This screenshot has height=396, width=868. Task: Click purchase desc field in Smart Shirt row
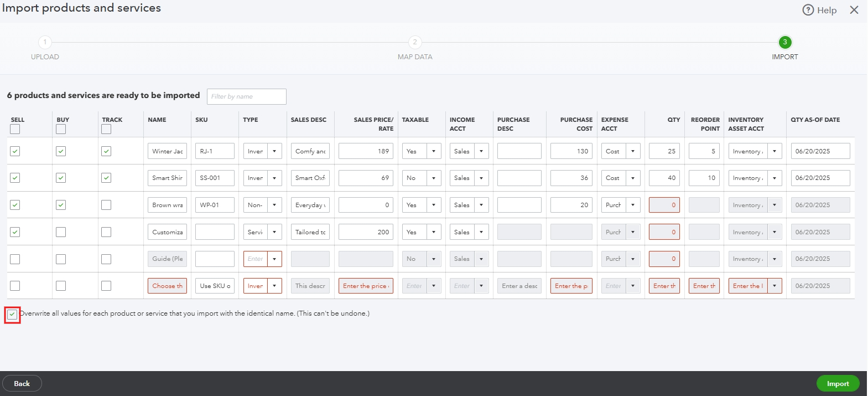519,178
